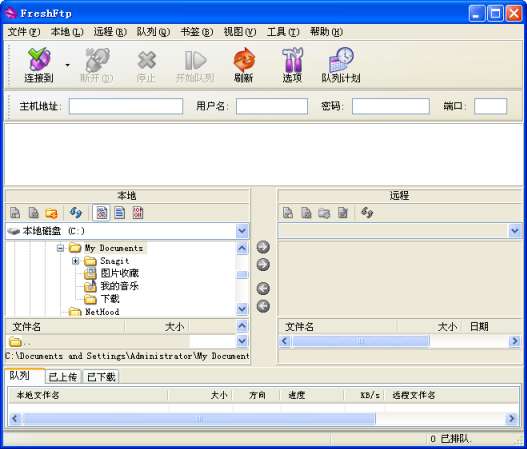Focus the 密码 password field
Image resolution: width=527 pixels, height=449 pixels.
point(391,106)
